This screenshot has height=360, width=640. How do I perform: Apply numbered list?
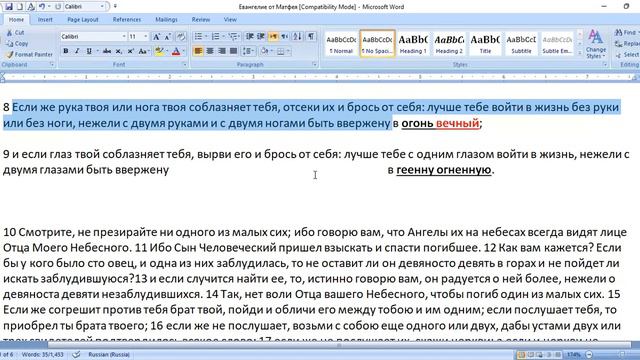[215, 37]
